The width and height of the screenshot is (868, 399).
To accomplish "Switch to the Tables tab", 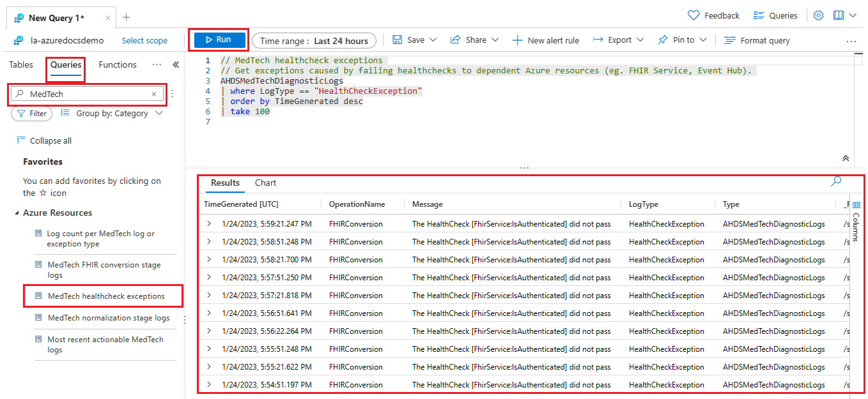I will [21, 64].
